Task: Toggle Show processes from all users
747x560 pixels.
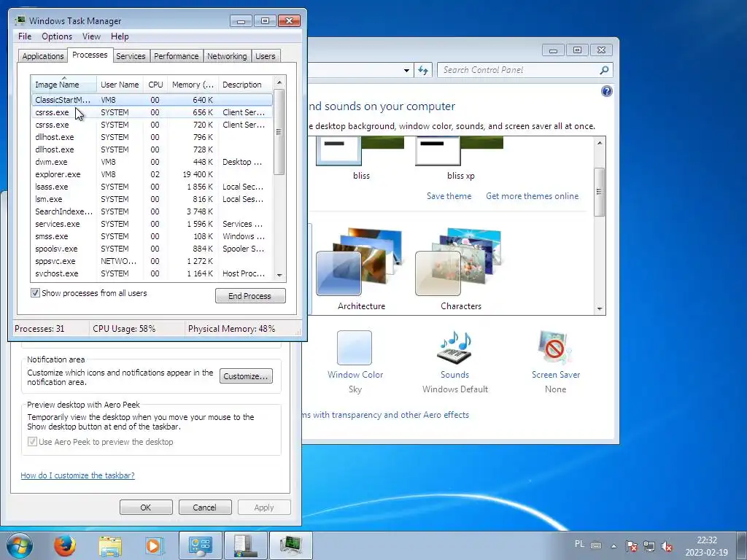Action: click(35, 293)
